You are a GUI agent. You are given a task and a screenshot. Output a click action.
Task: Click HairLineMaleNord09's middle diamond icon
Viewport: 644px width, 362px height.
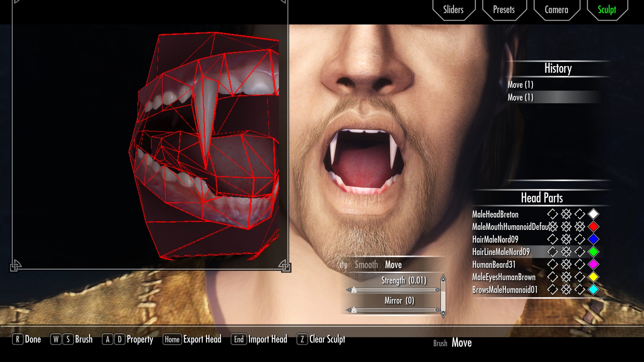tap(566, 252)
